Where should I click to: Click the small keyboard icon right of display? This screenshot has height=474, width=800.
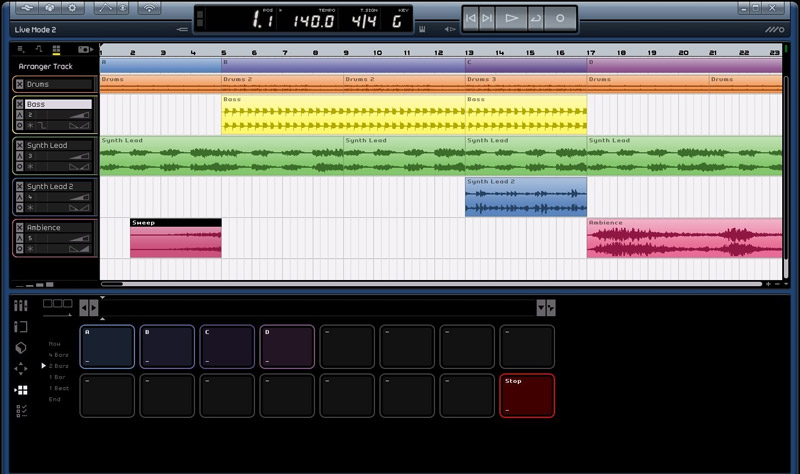tap(422, 29)
